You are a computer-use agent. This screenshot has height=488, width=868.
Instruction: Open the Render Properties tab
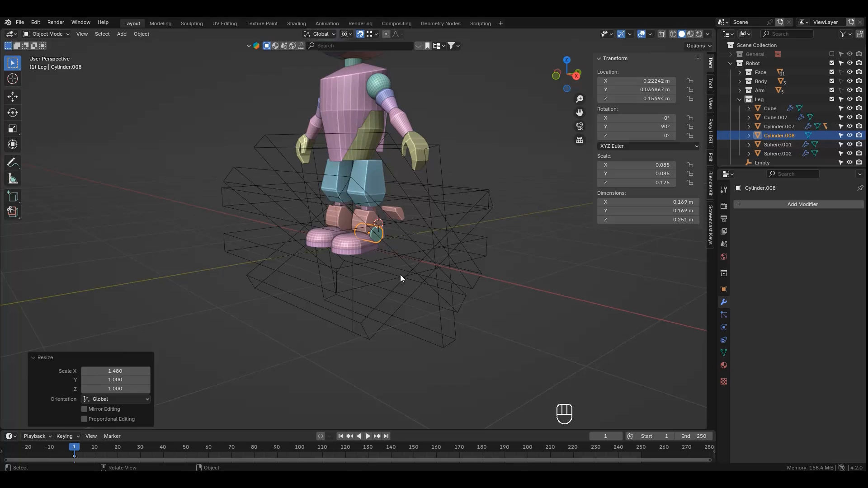coord(724,206)
